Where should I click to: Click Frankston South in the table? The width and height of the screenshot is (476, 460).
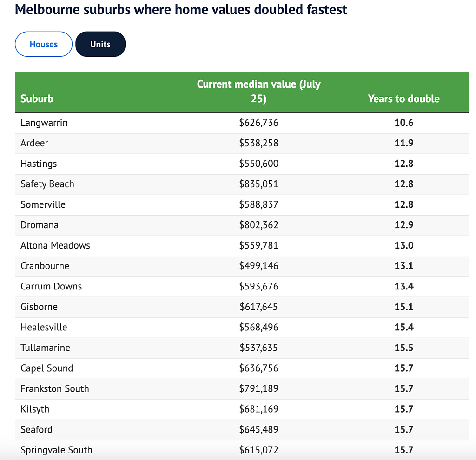click(x=55, y=389)
